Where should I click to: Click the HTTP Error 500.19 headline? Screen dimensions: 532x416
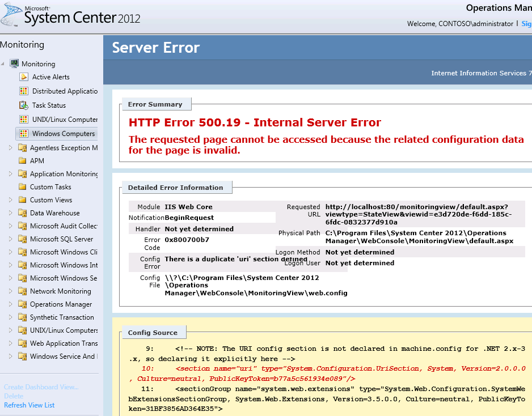click(x=255, y=122)
